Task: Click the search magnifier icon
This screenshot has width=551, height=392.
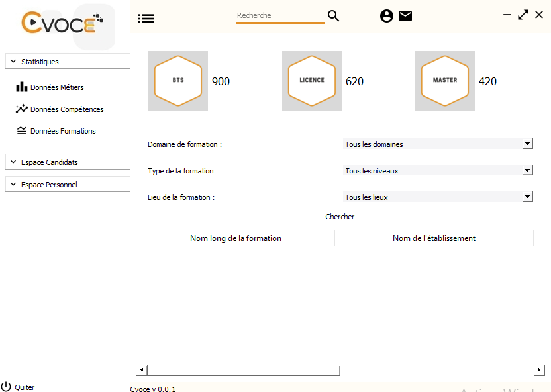Action: coord(333,15)
